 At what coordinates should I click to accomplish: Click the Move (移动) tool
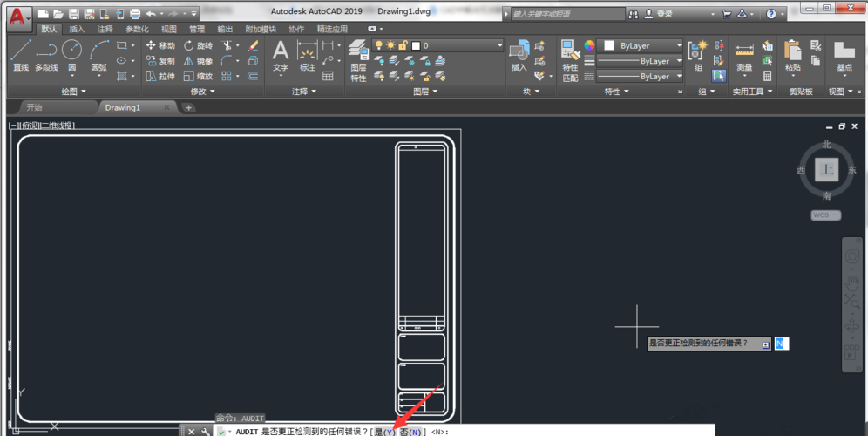pyautogui.click(x=160, y=45)
